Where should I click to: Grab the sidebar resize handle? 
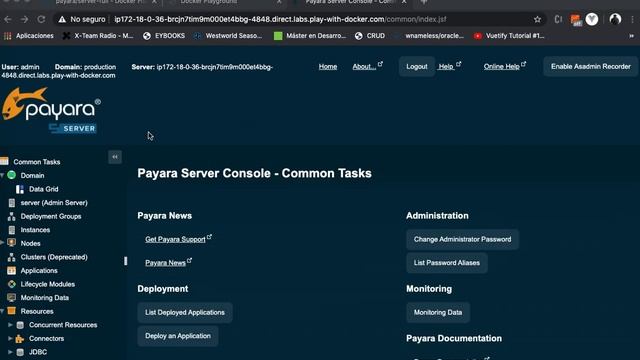[125, 261]
